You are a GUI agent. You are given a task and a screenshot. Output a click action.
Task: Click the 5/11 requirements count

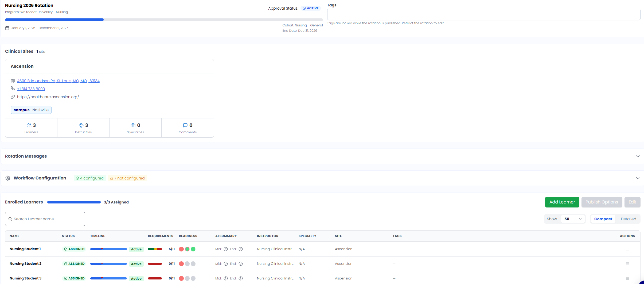click(x=172, y=249)
